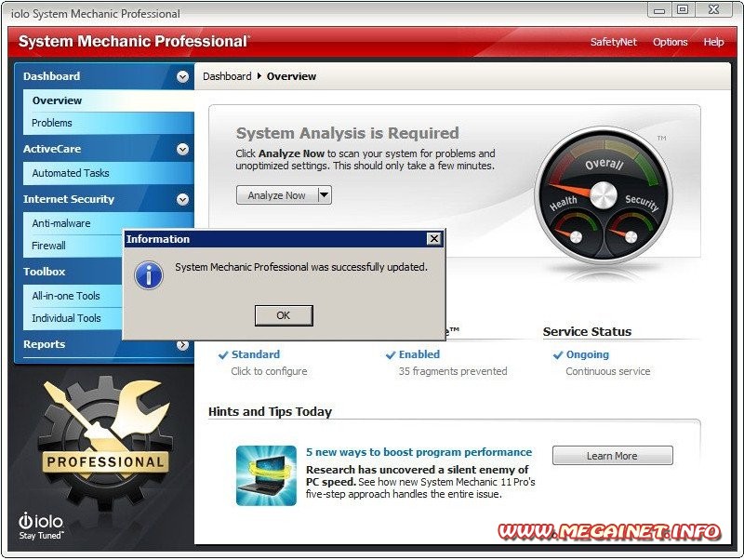Click the checkmark icon beside Enabled
The height and width of the screenshot is (560, 744).
coord(391,355)
